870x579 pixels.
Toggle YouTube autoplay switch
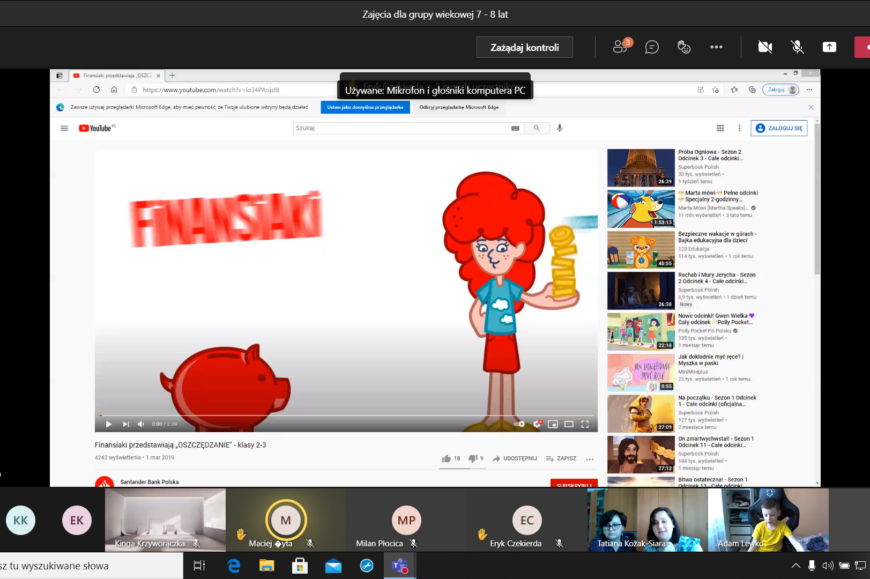pyautogui.click(x=519, y=424)
